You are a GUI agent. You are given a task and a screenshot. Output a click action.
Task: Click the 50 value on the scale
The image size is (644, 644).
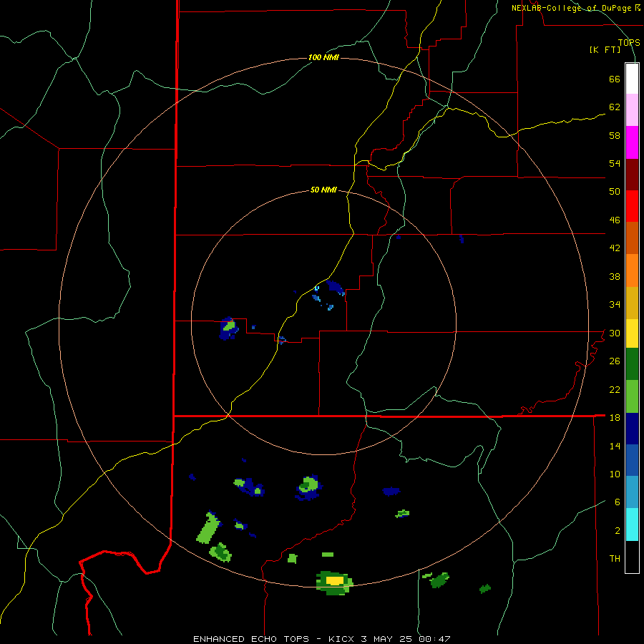615,191
